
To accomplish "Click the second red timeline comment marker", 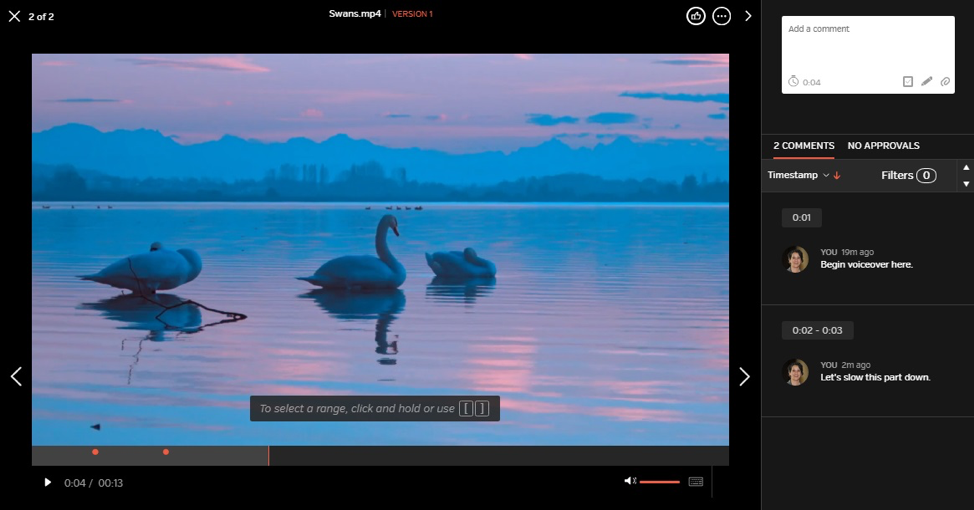I will 166,452.
